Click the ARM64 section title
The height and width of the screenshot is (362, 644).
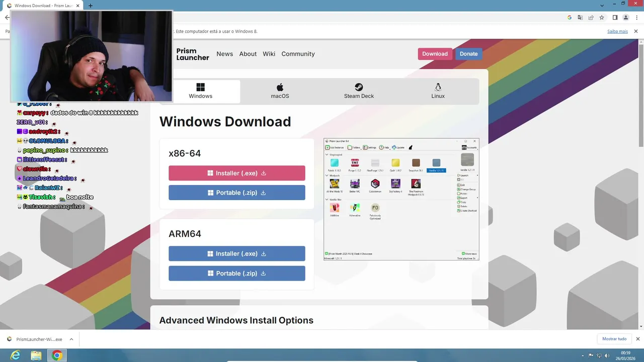click(x=185, y=234)
